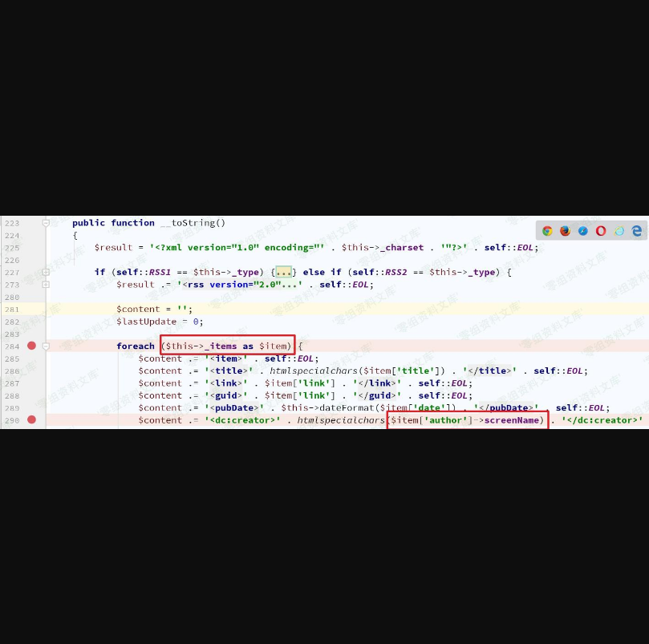Viewport: 649px width, 644px height.
Task: Unfold the {...} placeholder after RSS1 condition
Action: [x=284, y=272]
